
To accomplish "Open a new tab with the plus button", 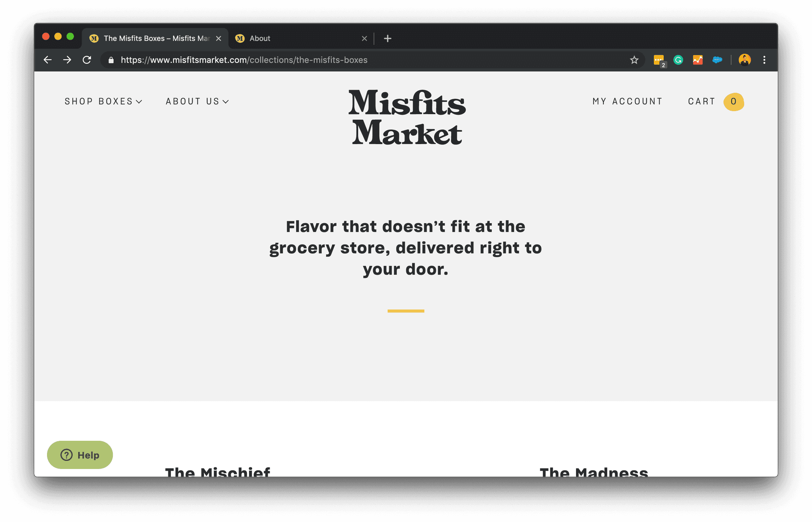I will (x=388, y=38).
